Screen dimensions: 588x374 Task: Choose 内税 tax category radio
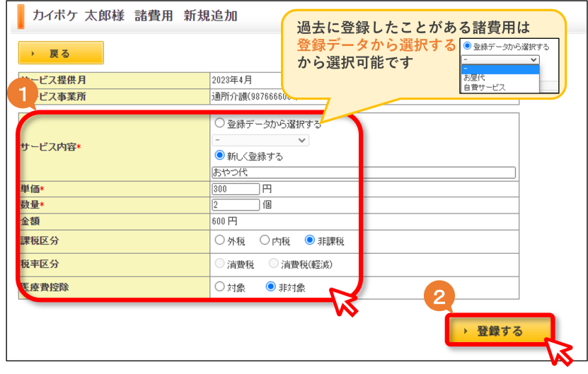coord(265,240)
